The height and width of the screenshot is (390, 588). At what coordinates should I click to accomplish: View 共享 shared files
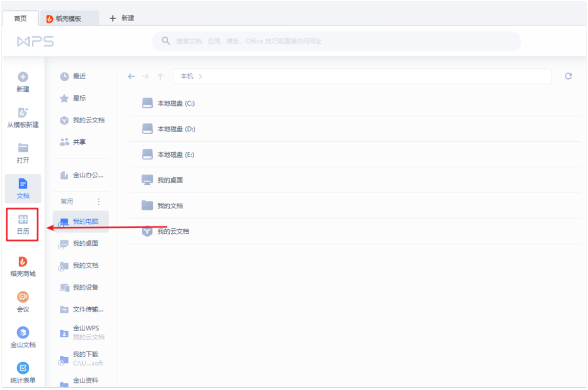[78, 142]
